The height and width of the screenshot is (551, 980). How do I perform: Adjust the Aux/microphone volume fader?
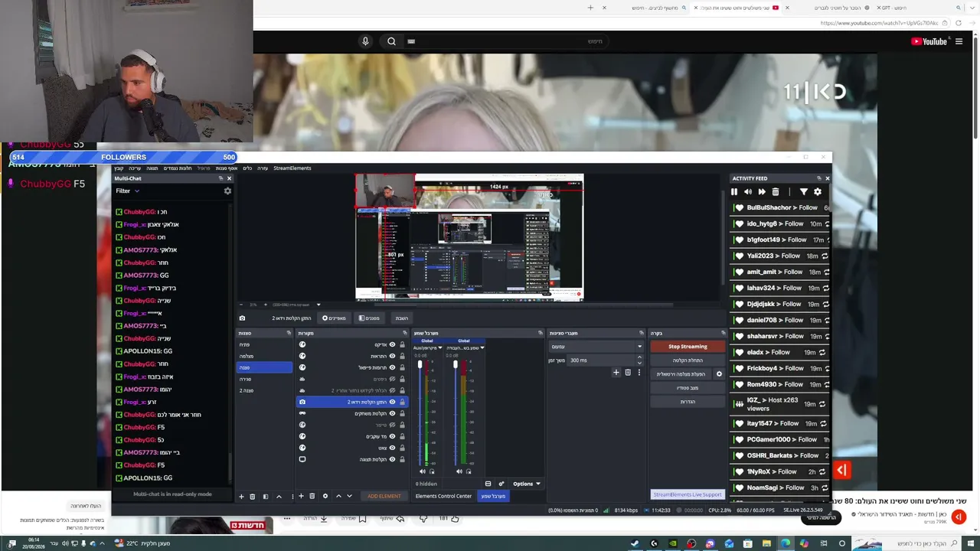(x=420, y=364)
